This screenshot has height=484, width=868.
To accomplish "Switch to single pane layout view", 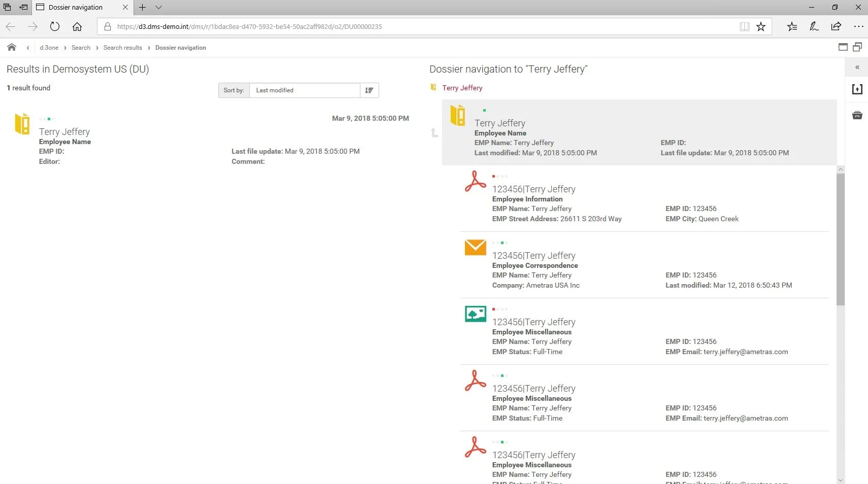I will [x=843, y=47].
